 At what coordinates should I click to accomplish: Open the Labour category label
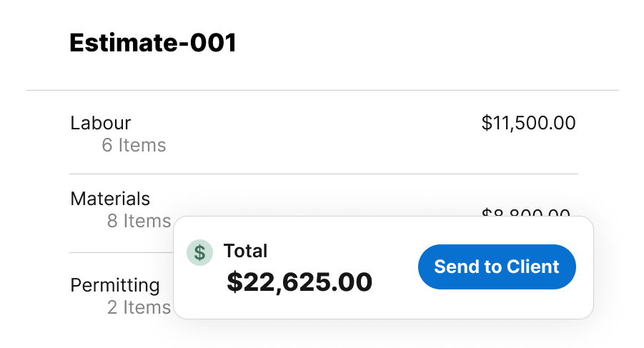pyautogui.click(x=101, y=123)
